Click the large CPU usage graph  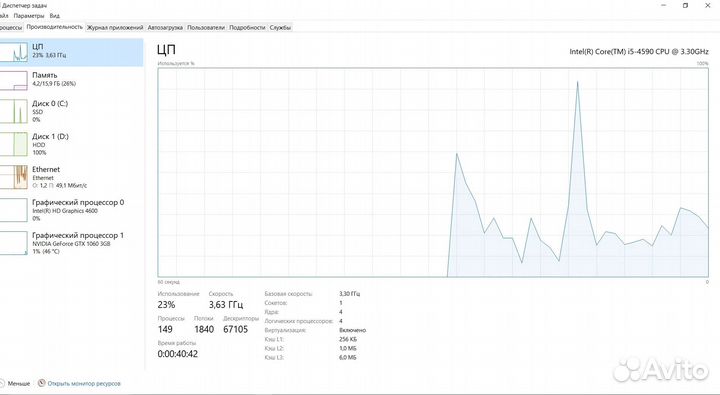(433, 172)
